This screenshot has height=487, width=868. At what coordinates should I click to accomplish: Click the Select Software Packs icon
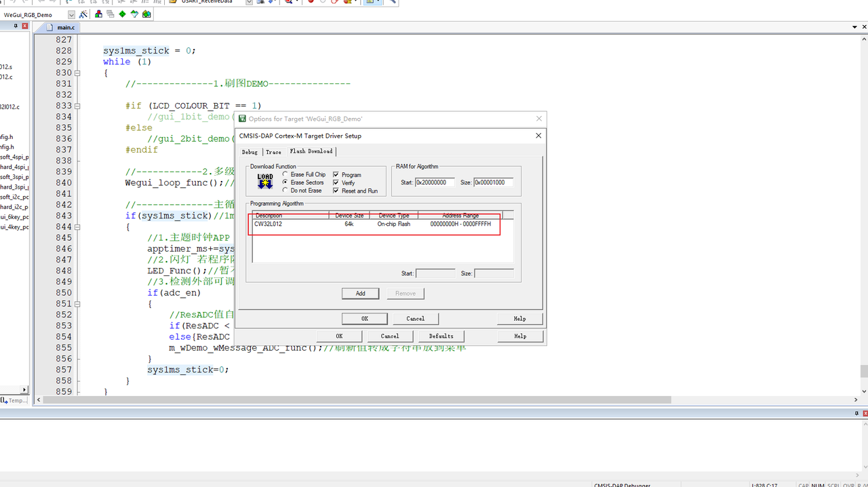click(x=134, y=14)
